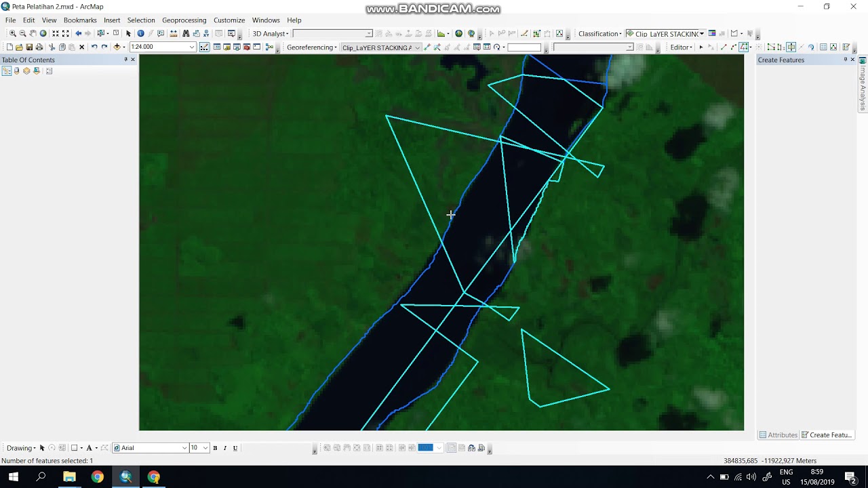Image resolution: width=868 pixels, height=488 pixels.
Task: Open the Geoprocessing menu
Action: (184, 20)
